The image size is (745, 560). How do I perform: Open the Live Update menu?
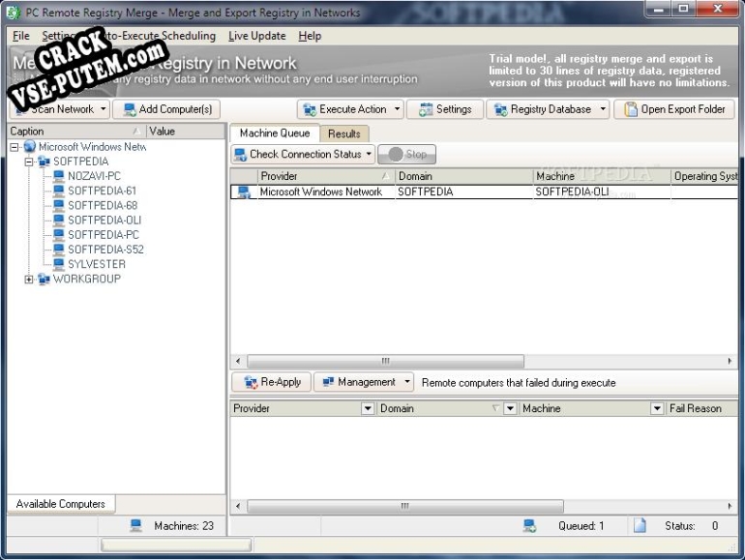[x=257, y=36]
